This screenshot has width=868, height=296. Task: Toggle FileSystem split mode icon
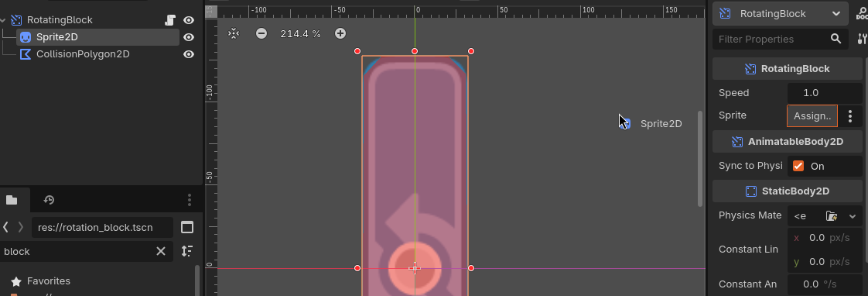click(x=188, y=227)
